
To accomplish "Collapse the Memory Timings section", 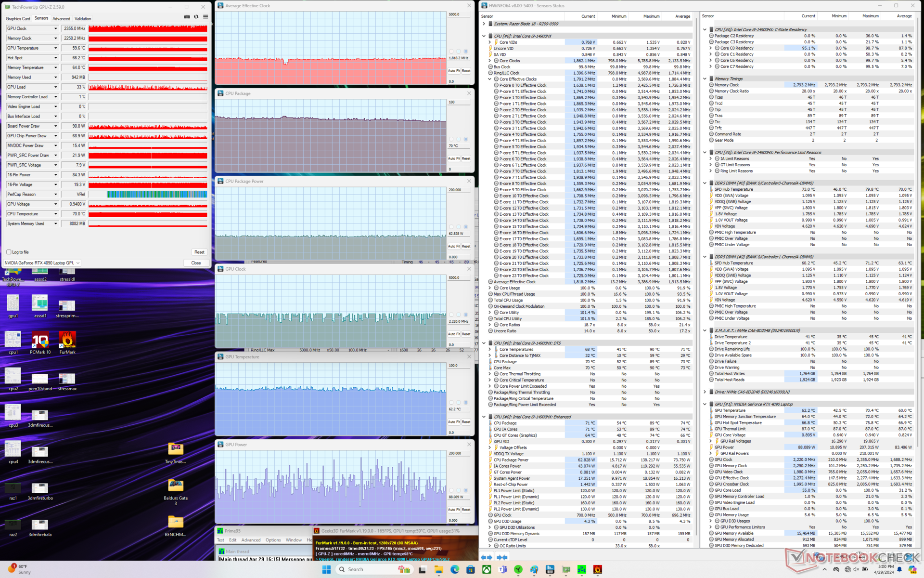I will pyautogui.click(x=705, y=79).
